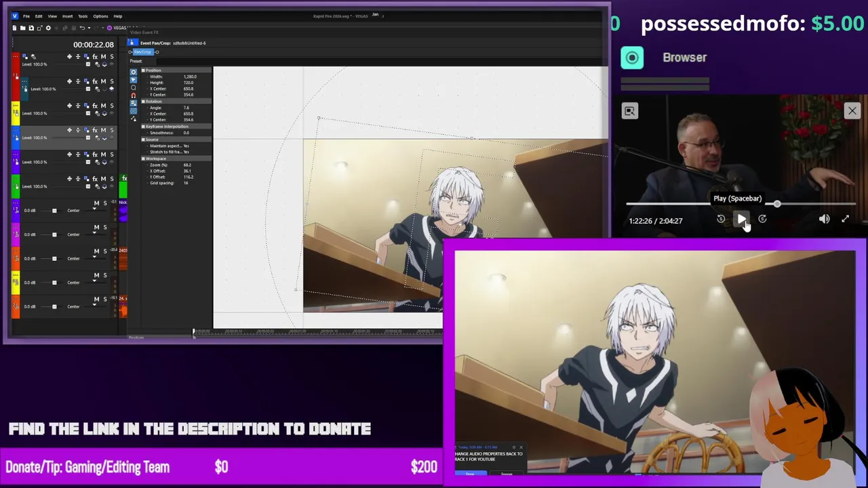Select the Zoom magnifier tool in Pan/Crop
Viewport: 868px width, 488px height.
(133, 87)
